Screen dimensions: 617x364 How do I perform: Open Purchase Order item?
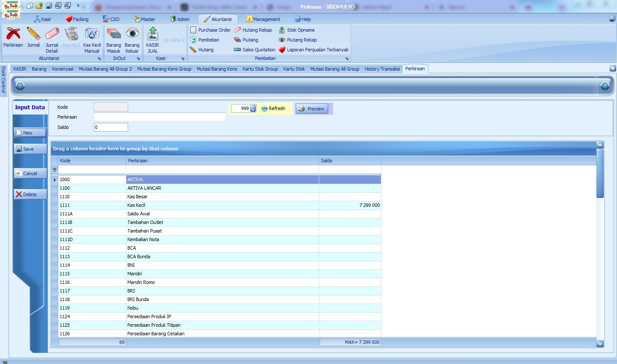(214, 30)
